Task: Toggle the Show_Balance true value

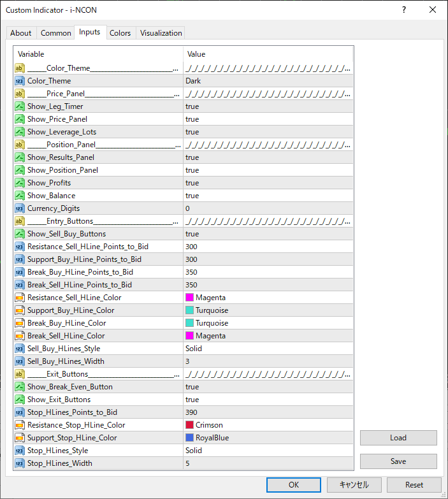Action: click(x=268, y=196)
